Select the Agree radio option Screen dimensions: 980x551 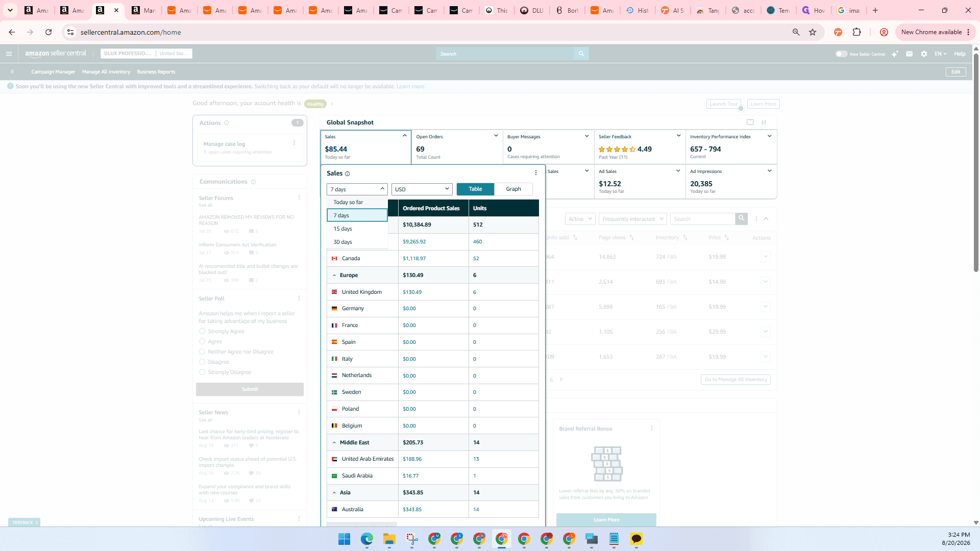[202, 341]
